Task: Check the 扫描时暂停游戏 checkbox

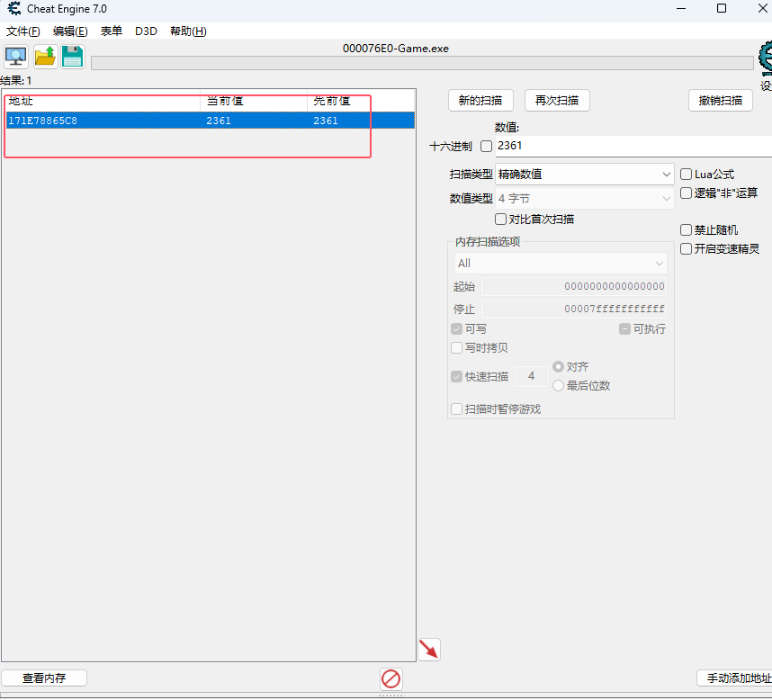Action: click(456, 409)
